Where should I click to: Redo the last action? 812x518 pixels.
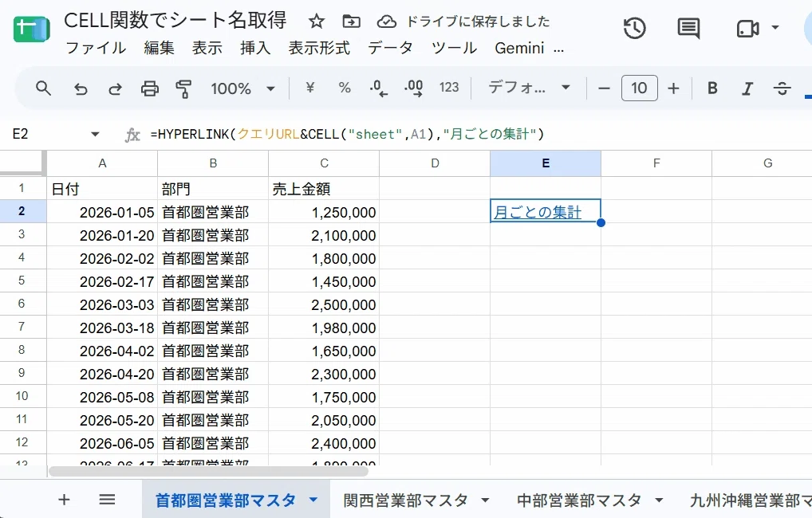coord(115,88)
